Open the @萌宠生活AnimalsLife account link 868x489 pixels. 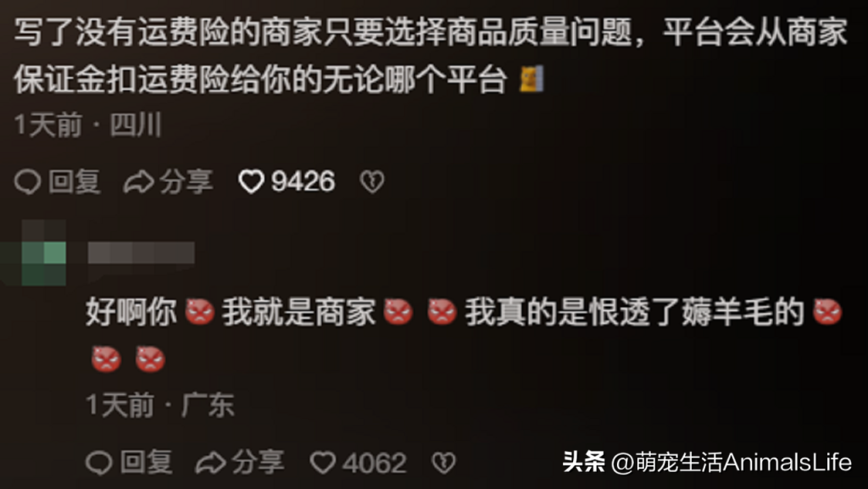[x=732, y=462]
